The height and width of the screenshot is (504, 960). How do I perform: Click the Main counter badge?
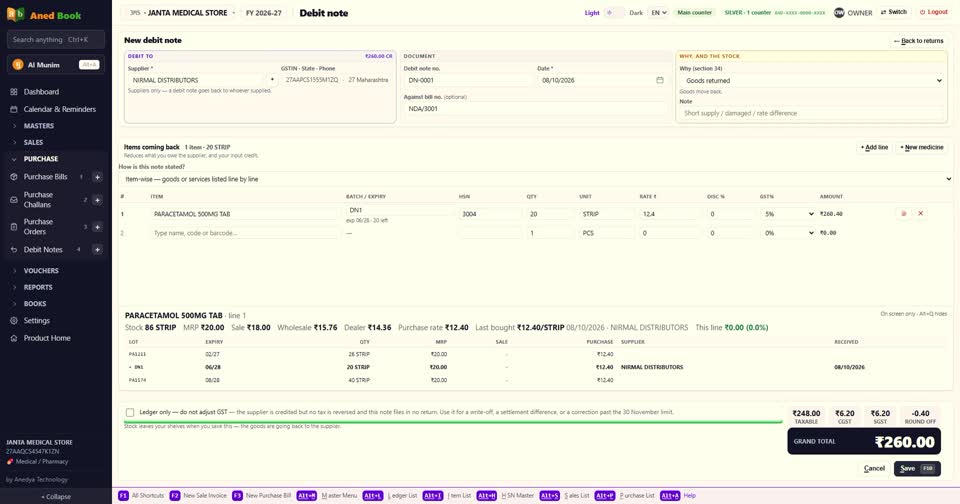pos(694,12)
